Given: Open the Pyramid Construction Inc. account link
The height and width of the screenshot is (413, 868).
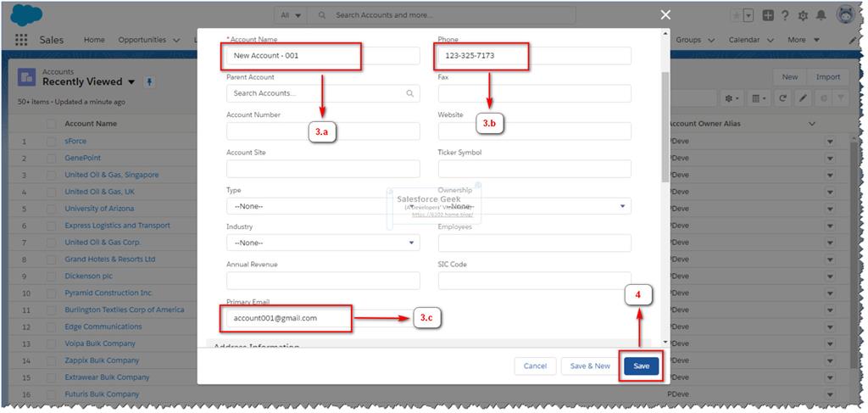Looking at the screenshot, I should tap(108, 293).
